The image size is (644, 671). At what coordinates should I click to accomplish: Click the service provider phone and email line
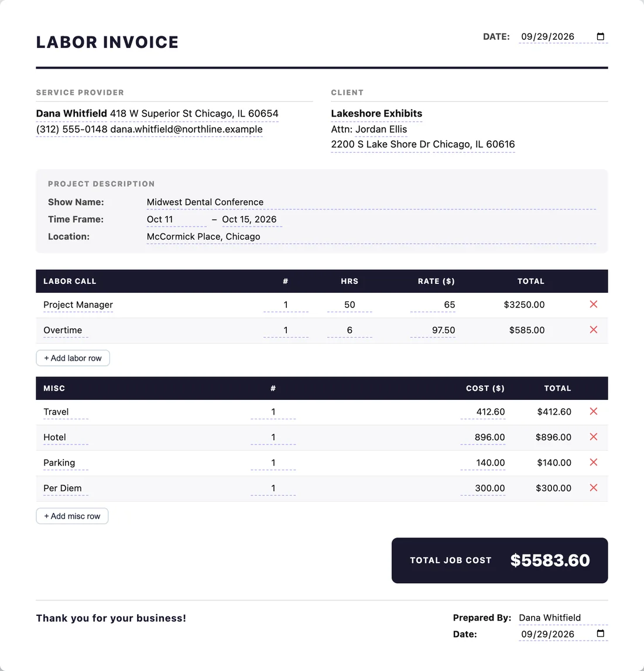[x=149, y=129]
